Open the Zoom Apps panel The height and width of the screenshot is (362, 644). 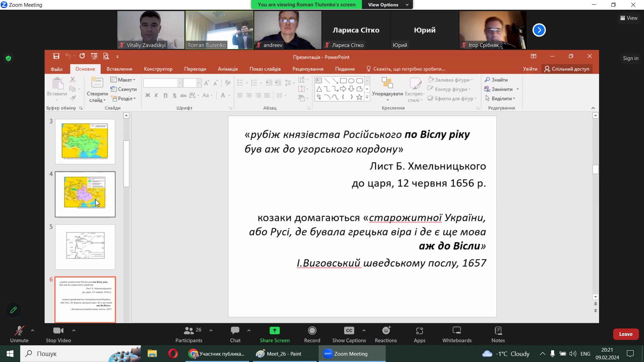419,331
